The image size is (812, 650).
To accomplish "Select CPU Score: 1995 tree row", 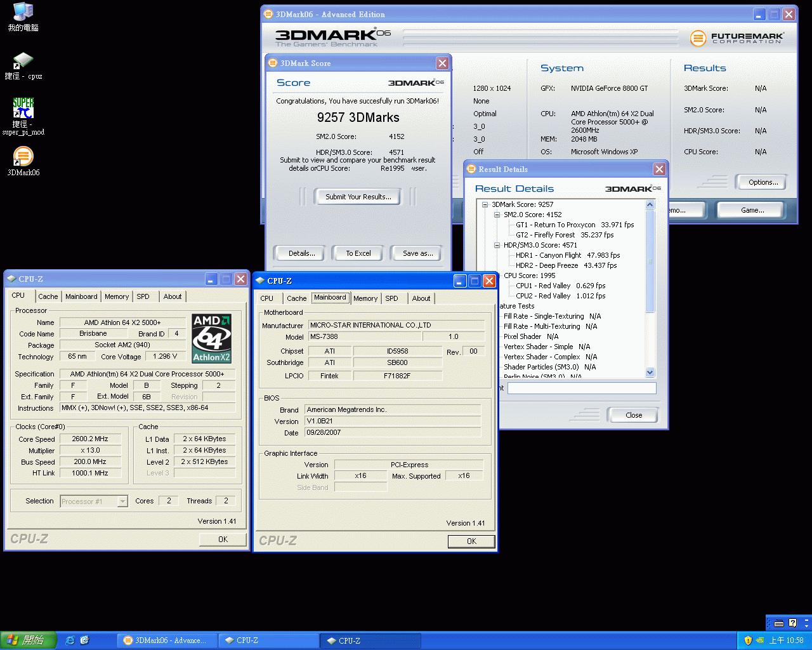I will [x=529, y=275].
